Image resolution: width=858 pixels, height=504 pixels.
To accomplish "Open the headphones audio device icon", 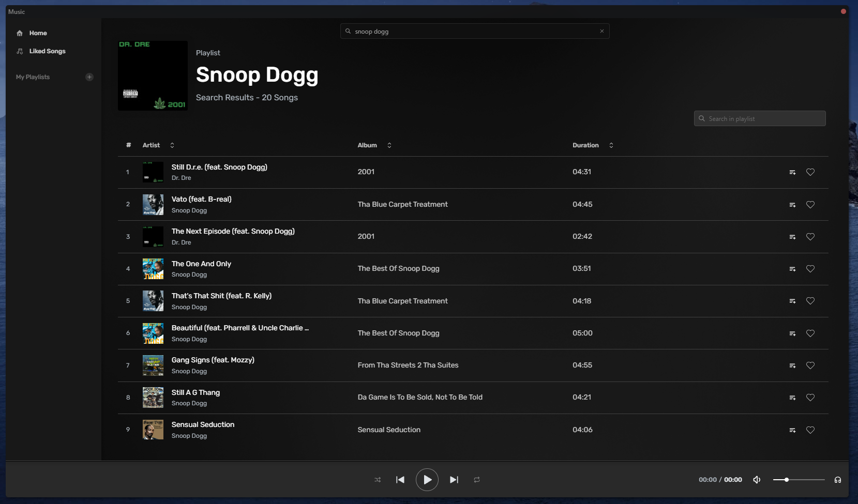I will pos(837,480).
